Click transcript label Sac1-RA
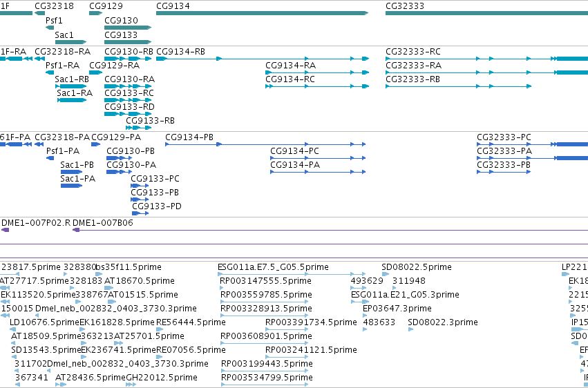The width and height of the screenshot is (588, 388). (75, 93)
